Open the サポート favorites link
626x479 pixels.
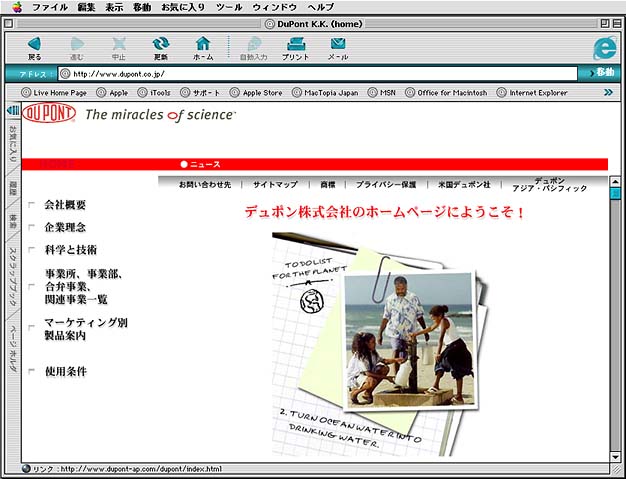pos(200,93)
